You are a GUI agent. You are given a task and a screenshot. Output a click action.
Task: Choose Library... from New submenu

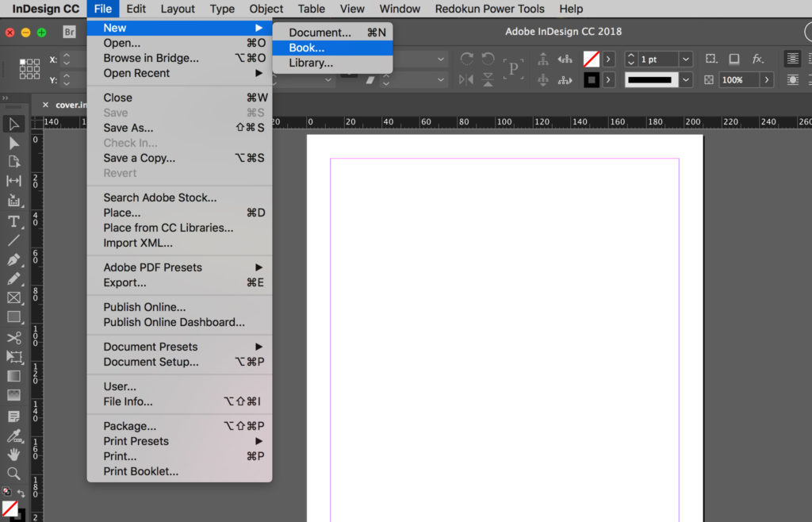[x=332, y=63]
